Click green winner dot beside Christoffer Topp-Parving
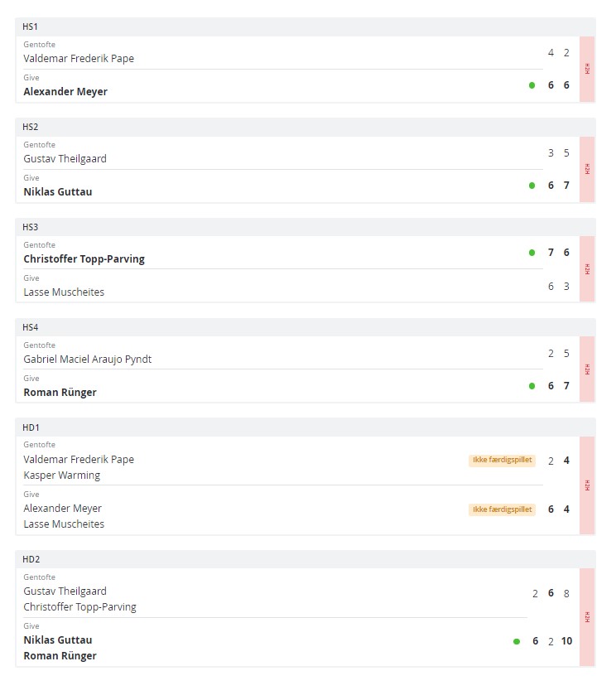This screenshot has height=700, width=616. pos(532,253)
